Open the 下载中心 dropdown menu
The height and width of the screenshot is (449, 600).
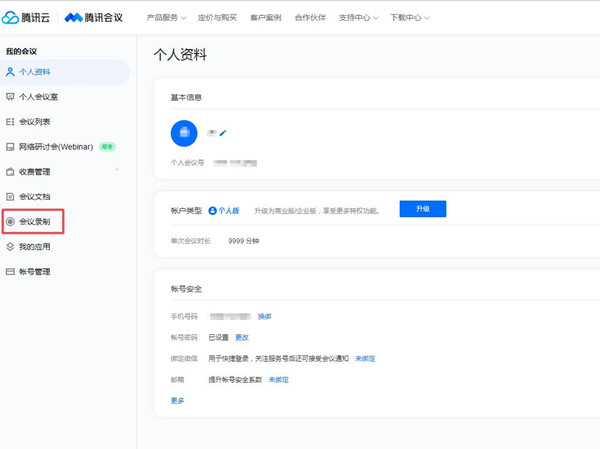(409, 18)
